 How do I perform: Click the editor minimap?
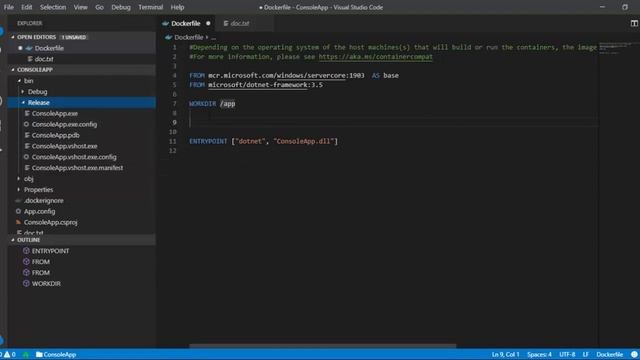point(618,48)
